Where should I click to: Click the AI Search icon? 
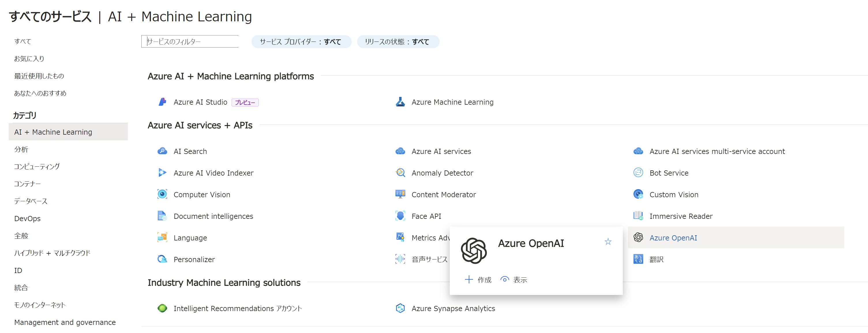pos(162,151)
